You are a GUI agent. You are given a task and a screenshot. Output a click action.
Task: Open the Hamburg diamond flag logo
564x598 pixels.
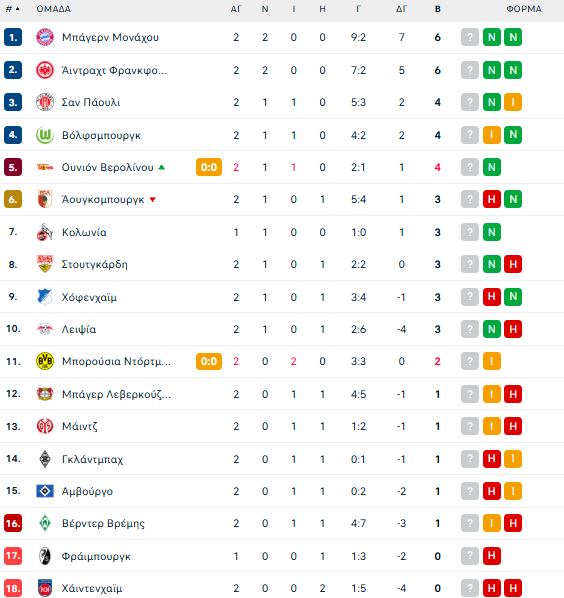pos(45,491)
